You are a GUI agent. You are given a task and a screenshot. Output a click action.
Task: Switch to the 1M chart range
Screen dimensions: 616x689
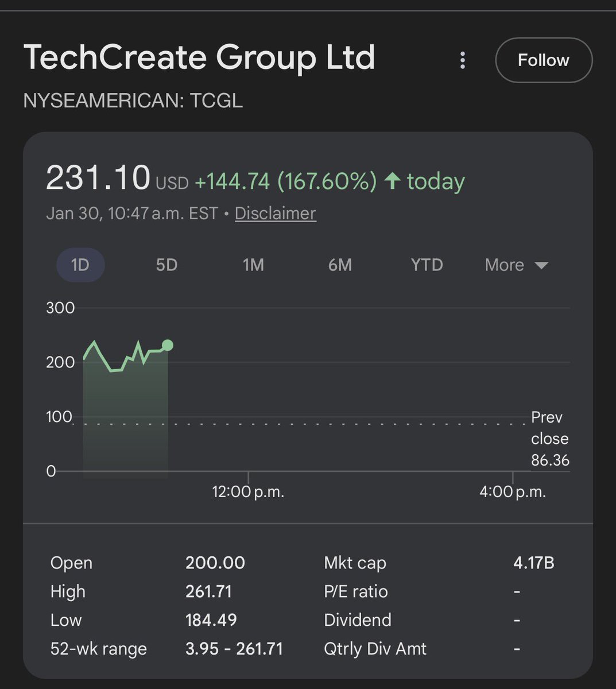pos(253,265)
